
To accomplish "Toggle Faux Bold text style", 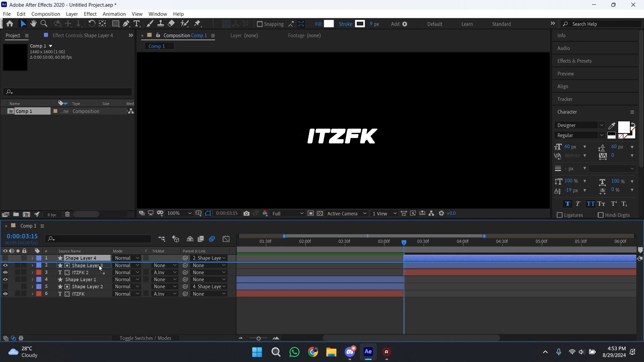I will 568,204.
